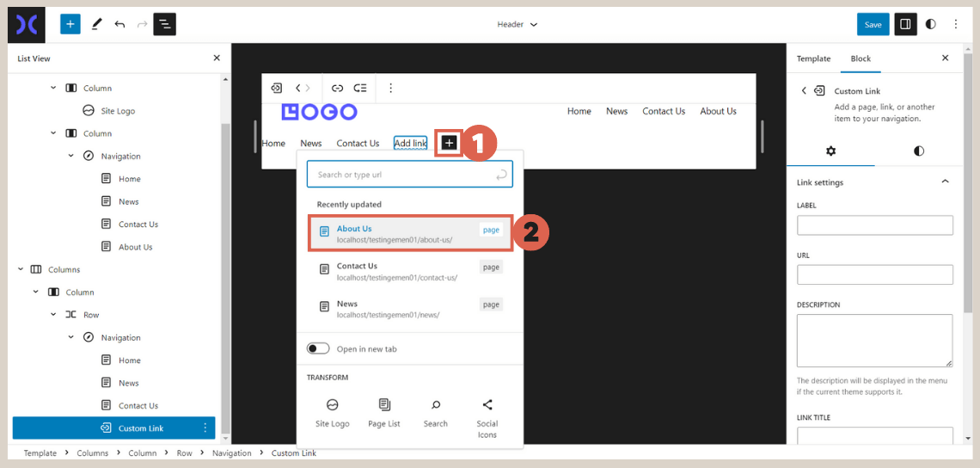
Task: Collapse the Link settings panel
Action: pyautogui.click(x=945, y=182)
